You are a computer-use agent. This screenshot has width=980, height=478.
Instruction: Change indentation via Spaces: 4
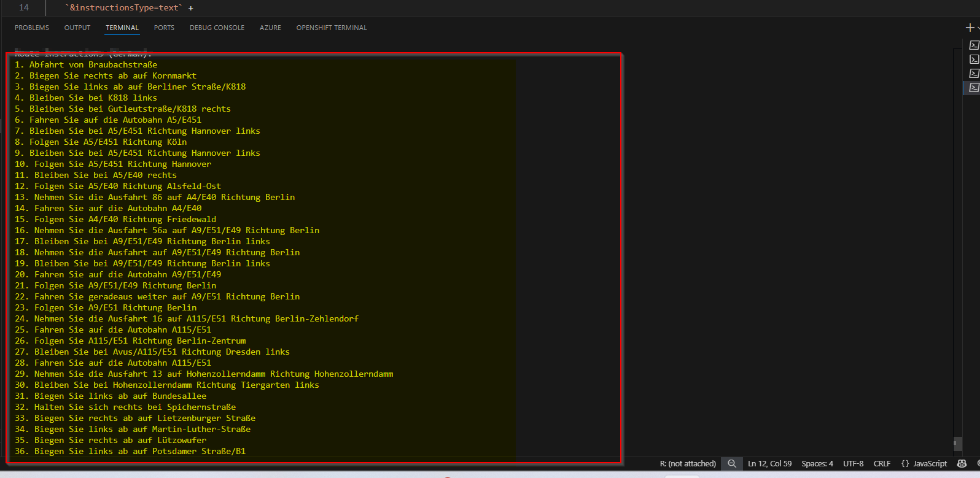(817, 464)
